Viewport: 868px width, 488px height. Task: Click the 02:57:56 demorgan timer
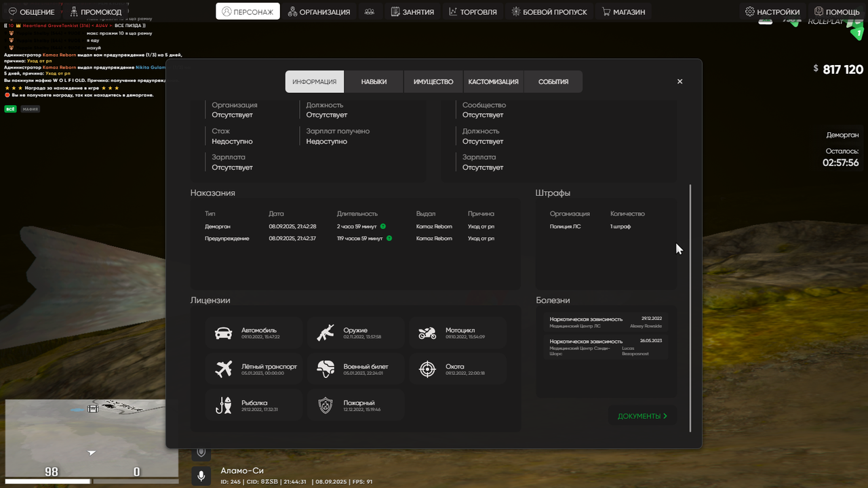click(x=841, y=163)
